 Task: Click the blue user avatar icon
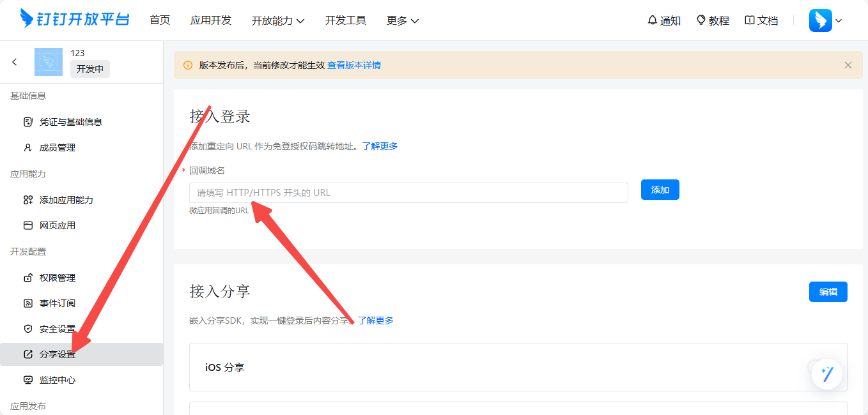point(820,20)
